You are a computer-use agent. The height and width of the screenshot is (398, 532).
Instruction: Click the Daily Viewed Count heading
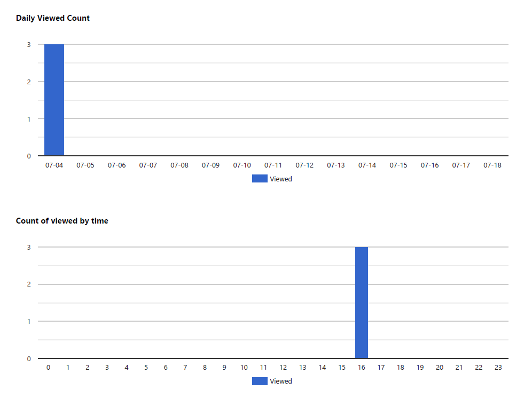[x=53, y=18]
